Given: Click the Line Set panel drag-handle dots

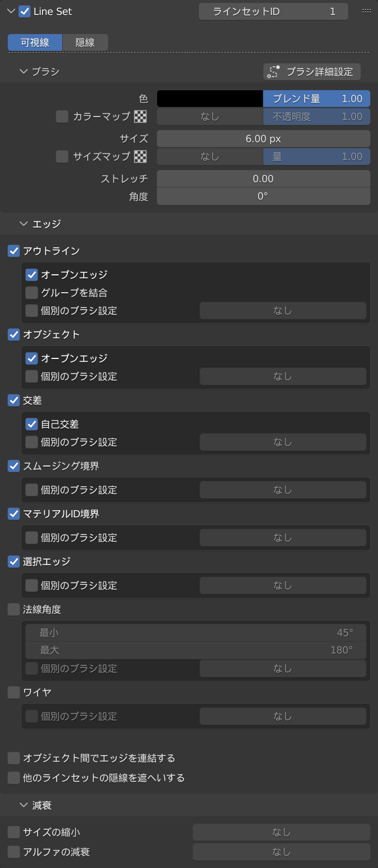Looking at the screenshot, I should 367,11.
